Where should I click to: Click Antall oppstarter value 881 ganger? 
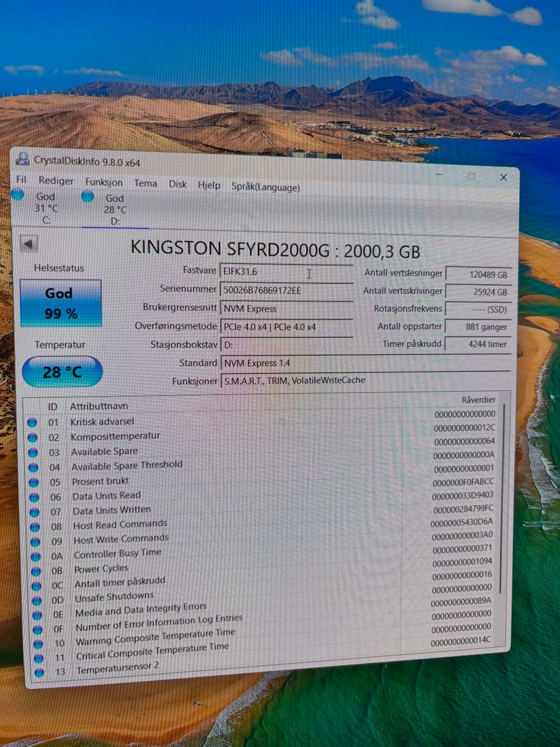coord(478,327)
